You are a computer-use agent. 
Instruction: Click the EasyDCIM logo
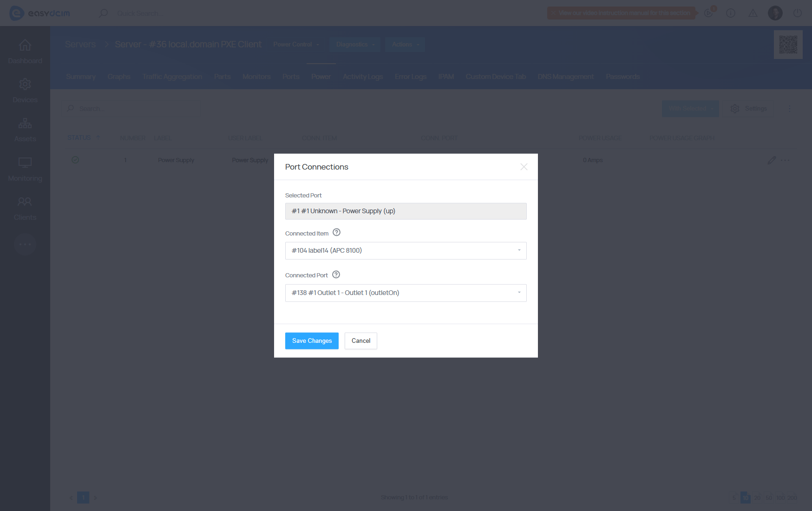pyautogui.click(x=39, y=13)
